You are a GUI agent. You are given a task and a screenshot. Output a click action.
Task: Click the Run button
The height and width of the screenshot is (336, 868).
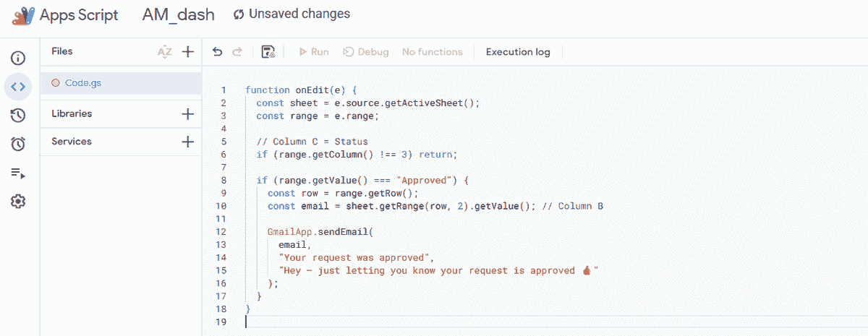314,52
